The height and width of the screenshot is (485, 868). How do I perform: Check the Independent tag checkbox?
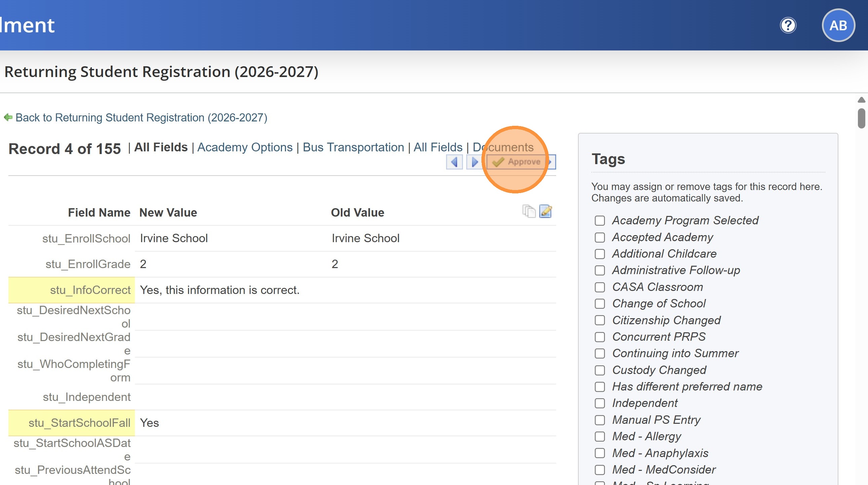click(x=600, y=403)
